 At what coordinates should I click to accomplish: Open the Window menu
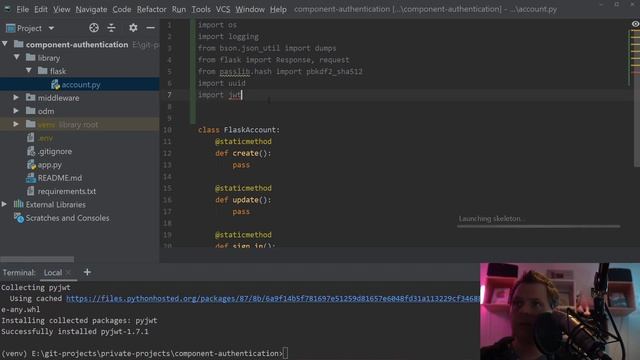coord(250,9)
